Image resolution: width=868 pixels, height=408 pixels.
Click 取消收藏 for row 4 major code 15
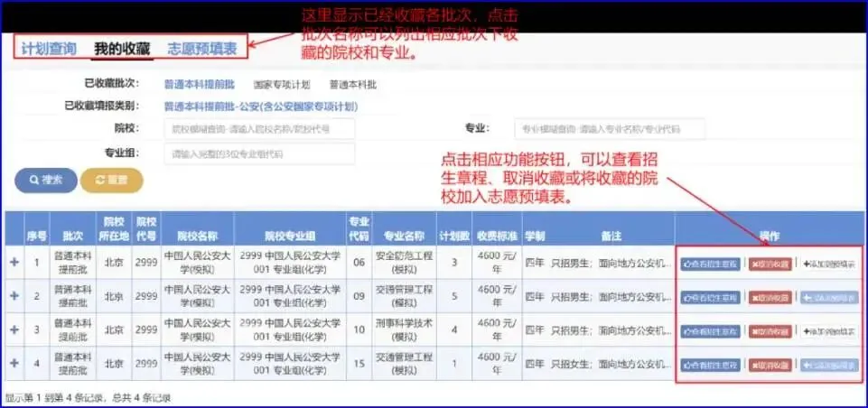[770, 366]
